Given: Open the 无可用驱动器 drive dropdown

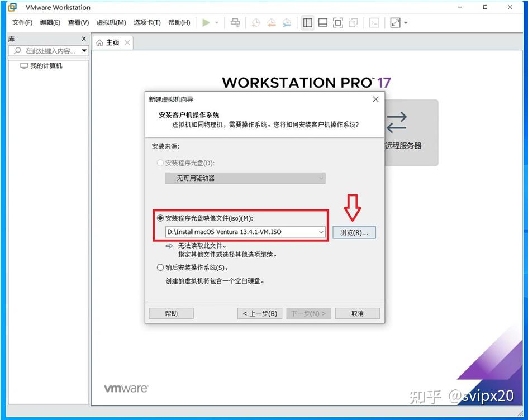Looking at the screenshot, I should 245,178.
